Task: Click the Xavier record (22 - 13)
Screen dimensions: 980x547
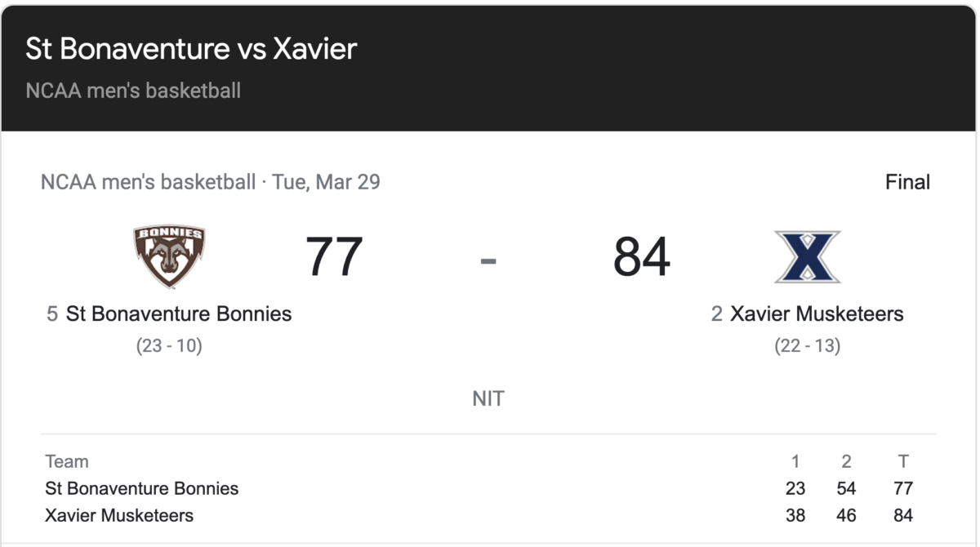Action: pyautogui.click(x=807, y=345)
